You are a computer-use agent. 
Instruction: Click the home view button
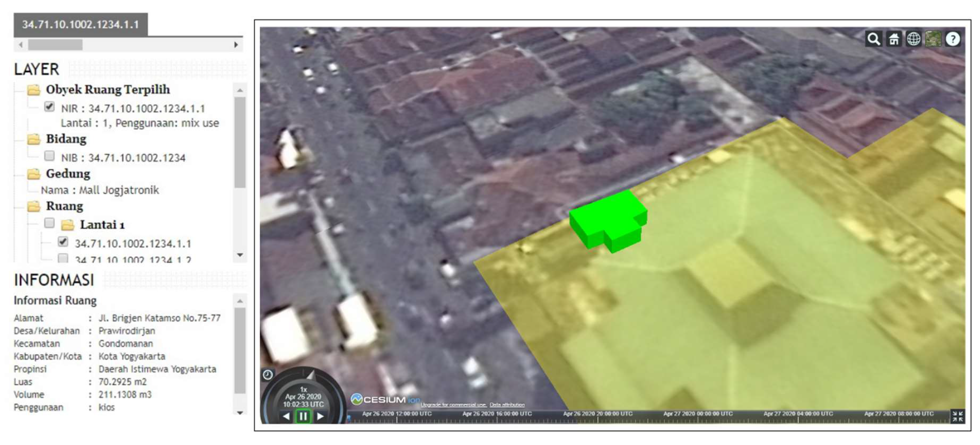click(x=894, y=39)
